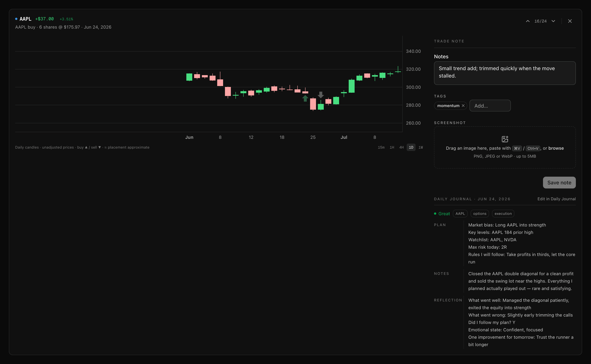
Task: Click the trade counter 16/24
Action: pos(540,21)
